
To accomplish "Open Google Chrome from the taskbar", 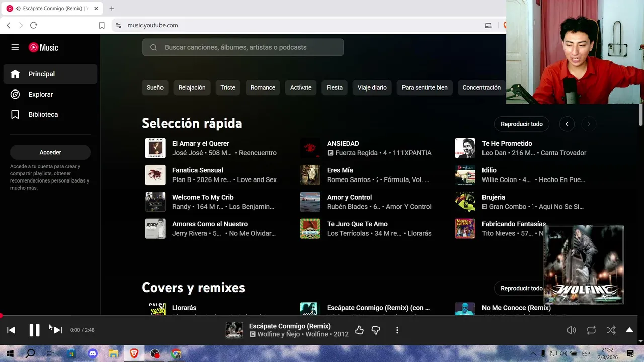I will pos(176,354).
